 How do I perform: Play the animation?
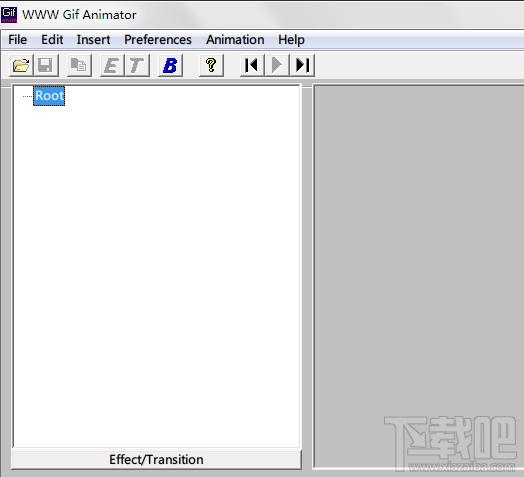[x=277, y=65]
